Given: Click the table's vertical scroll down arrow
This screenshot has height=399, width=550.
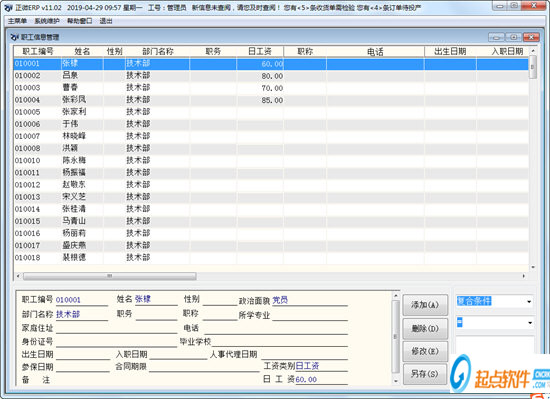Looking at the screenshot, I should pyautogui.click(x=533, y=267).
